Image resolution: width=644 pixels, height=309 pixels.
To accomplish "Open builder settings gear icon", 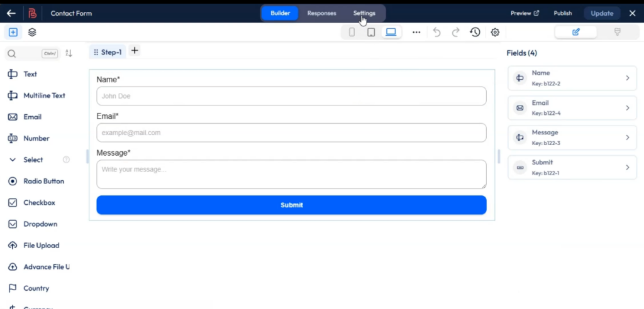I will (495, 32).
